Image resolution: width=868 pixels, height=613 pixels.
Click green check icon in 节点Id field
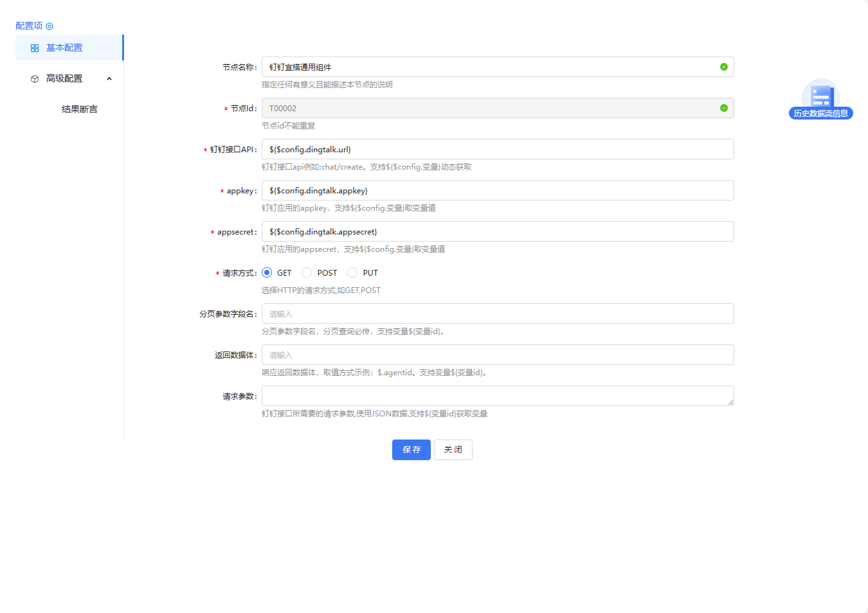click(x=723, y=108)
